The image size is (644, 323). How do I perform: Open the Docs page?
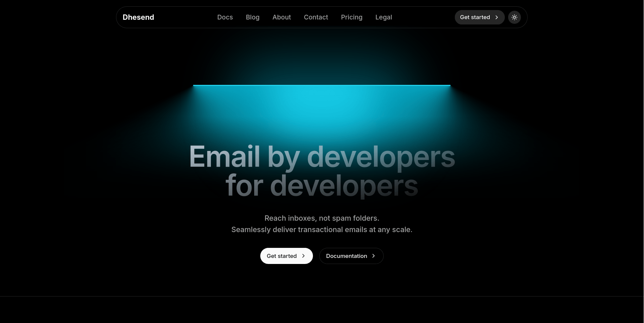[x=225, y=17]
